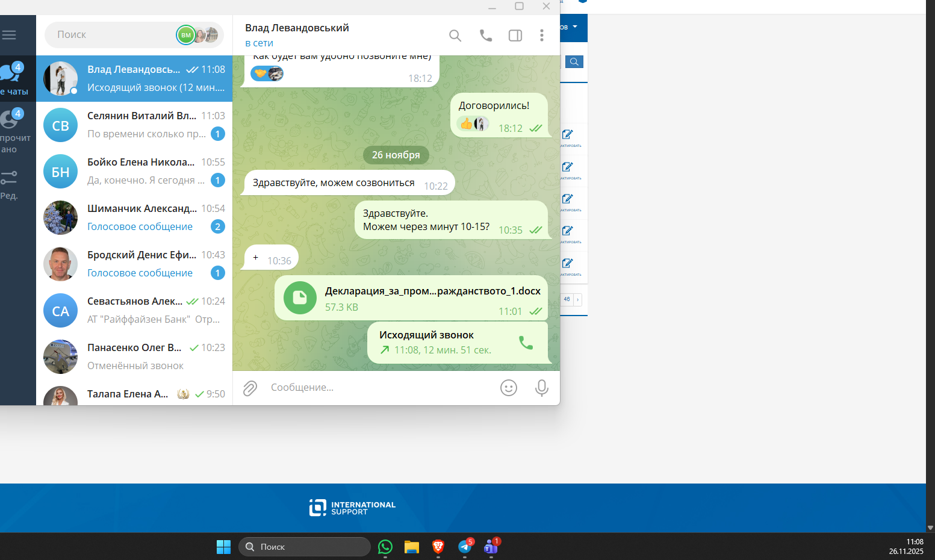Open profile via header name Влад Левандовський

point(297,28)
